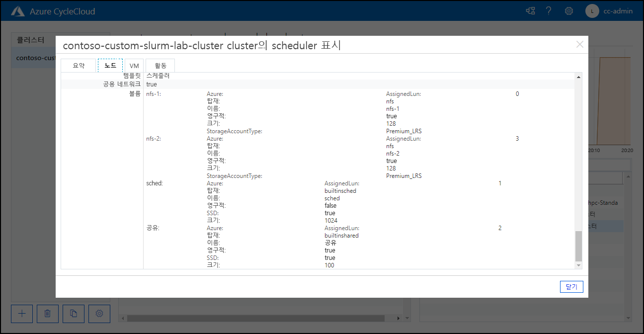Screen dimensions: 644x334
Task: Add a new cluster with plus button
Action: (22, 313)
